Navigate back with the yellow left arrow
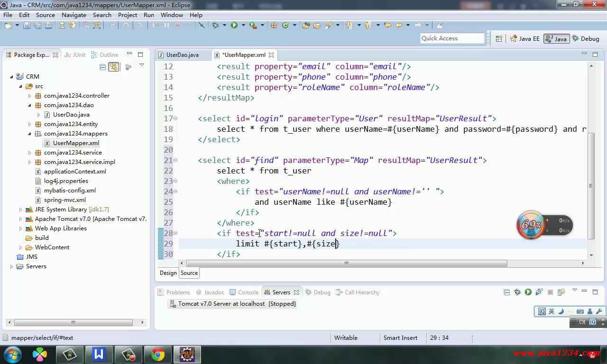 coord(399,25)
